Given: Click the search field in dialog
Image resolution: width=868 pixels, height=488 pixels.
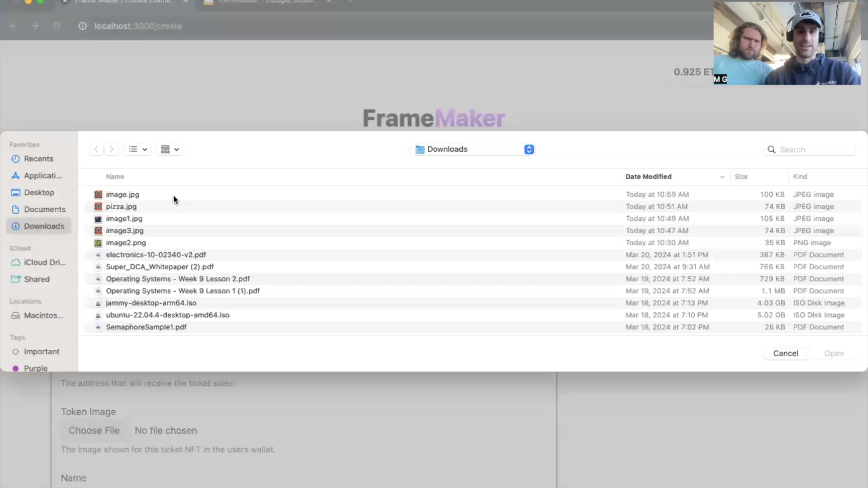Looking at the screenshot, I should tap(810, 150).
